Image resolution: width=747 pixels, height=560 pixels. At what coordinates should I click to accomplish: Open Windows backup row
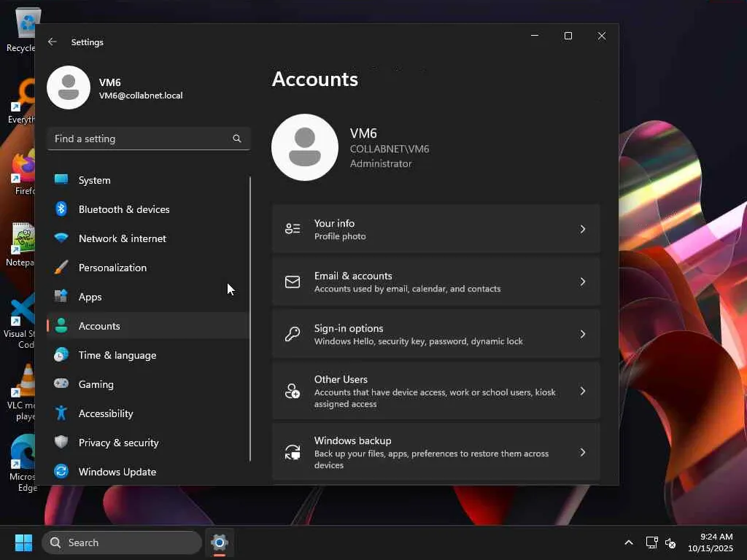[436, 452]
